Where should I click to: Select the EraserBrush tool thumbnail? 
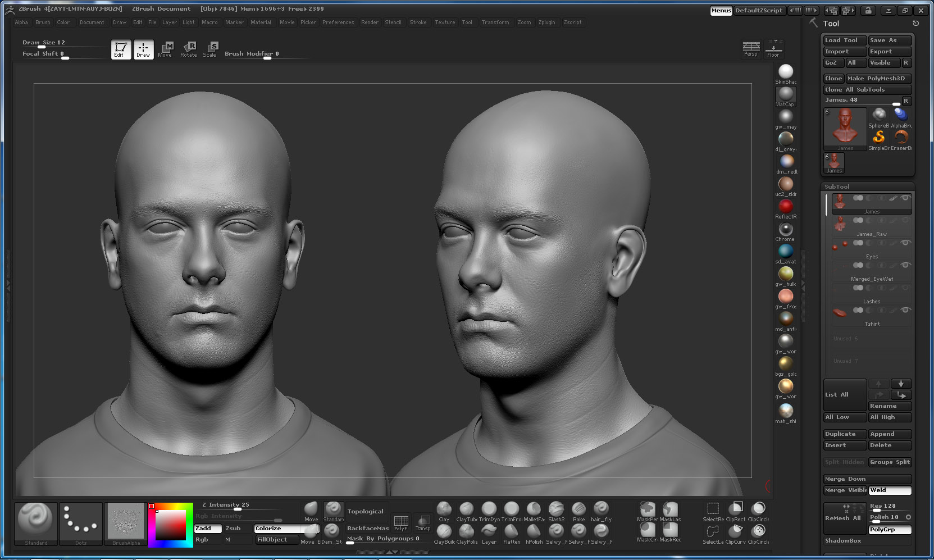coord(901,140)
